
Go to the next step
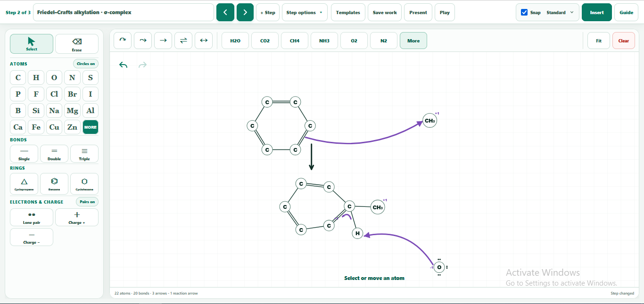[245, 12]
